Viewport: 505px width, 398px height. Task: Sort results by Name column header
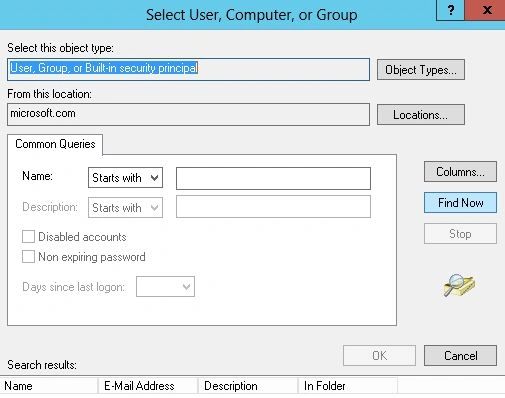[49, 386]
